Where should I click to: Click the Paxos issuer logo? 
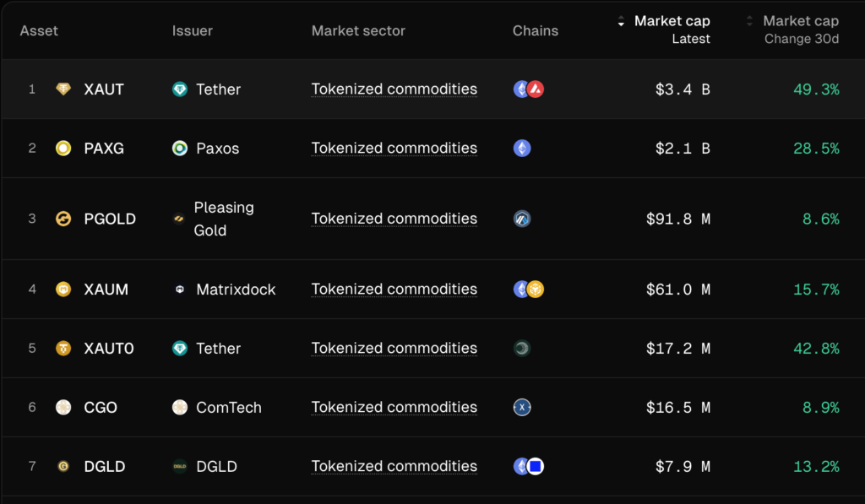(x=180, y=149)
